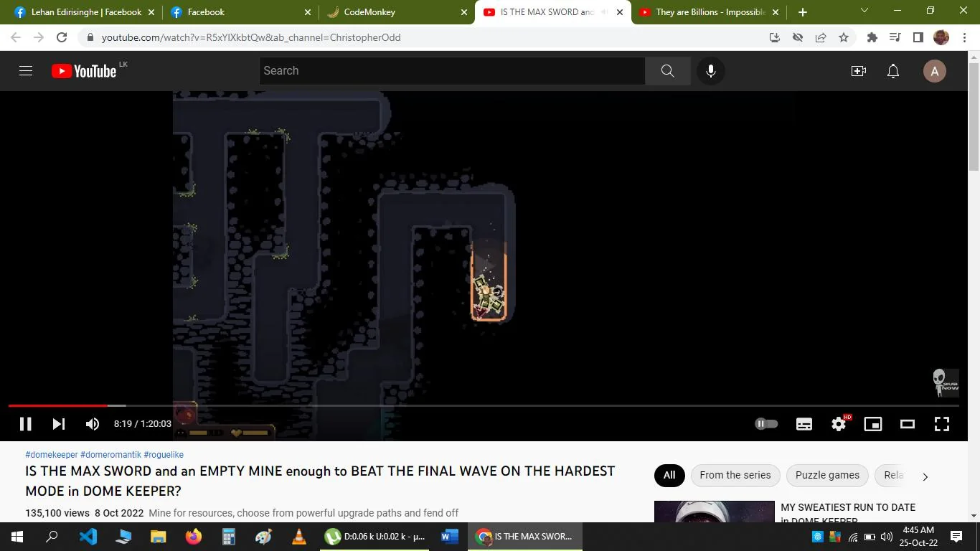Open File Explorer from the taskbar

158,537
